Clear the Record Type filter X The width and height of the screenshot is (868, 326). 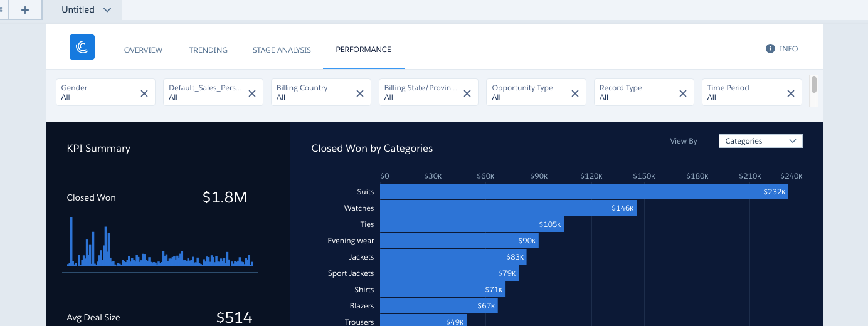click(x=683, y=93)
